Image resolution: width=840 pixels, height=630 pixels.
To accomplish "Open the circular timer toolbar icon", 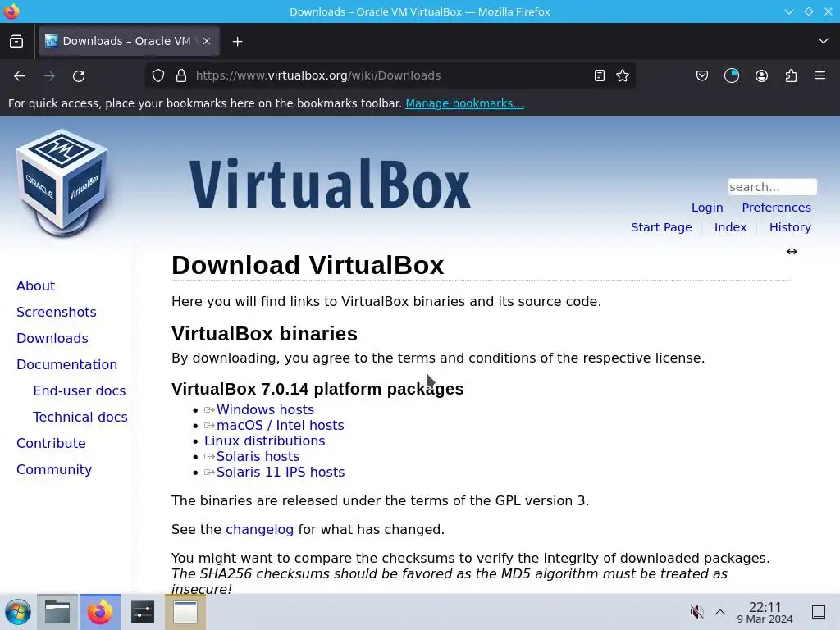I will [731, 75].
